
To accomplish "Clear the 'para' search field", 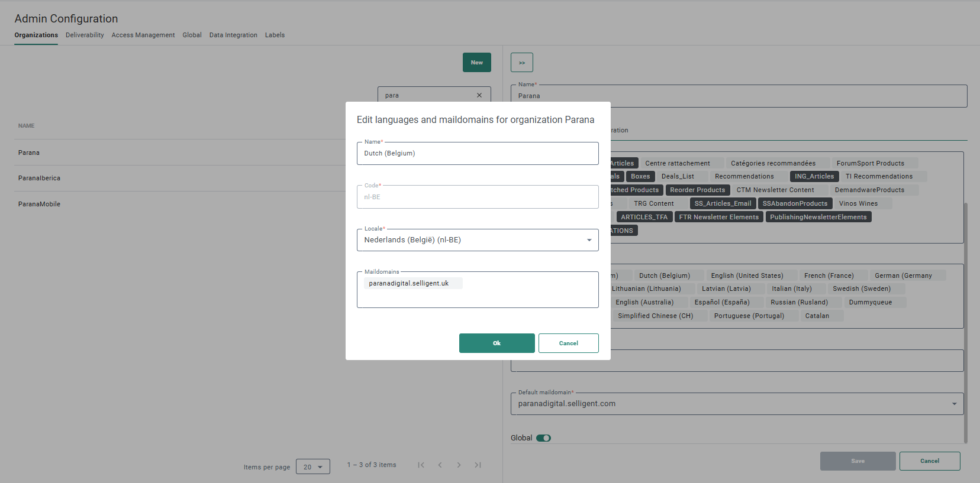I will click(x=479, y=95).
